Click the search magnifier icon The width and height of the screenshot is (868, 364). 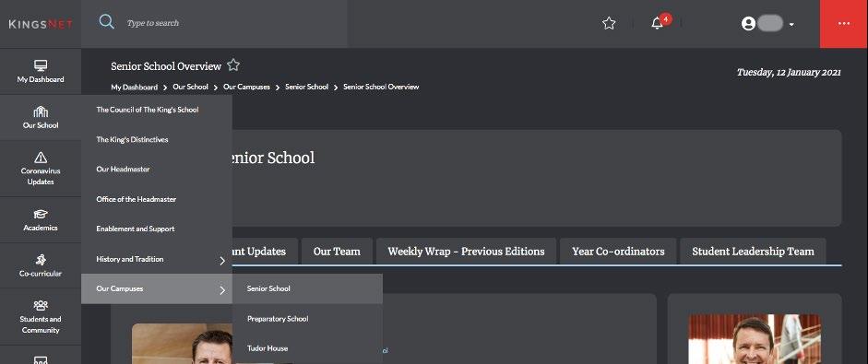[106, 22]
